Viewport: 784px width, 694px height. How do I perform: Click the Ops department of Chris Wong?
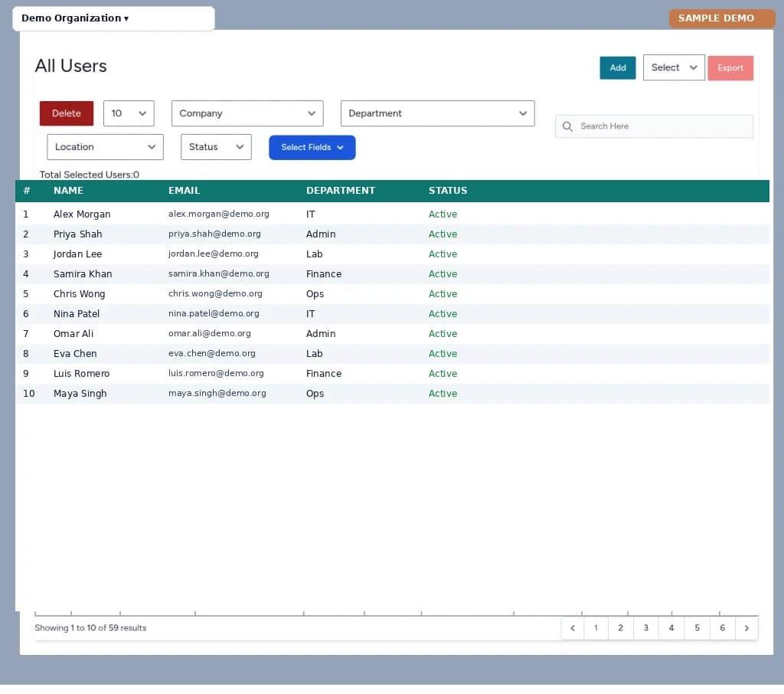pos(315,294)
